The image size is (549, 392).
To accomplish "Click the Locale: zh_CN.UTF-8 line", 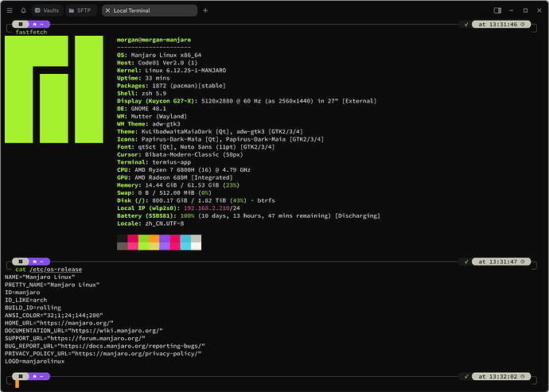I will tap(150, 223).
